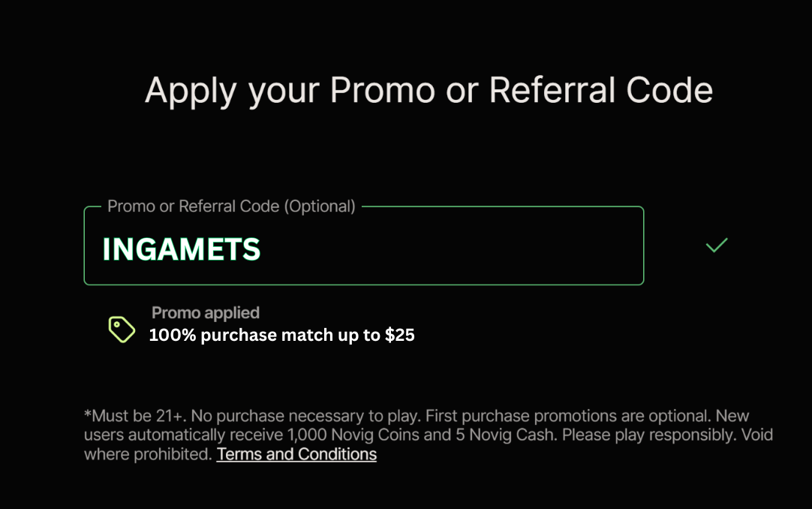812x509 pixels.
Task: Click the '$25' amount in promo details
Action: pyautogui.click(x=399, y=336)
